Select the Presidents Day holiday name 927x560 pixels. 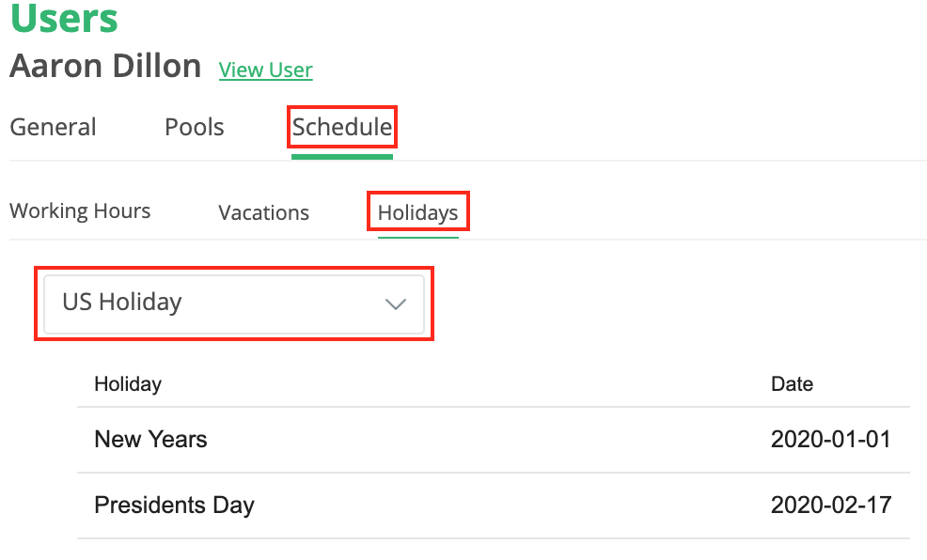(x=174, y=505)
